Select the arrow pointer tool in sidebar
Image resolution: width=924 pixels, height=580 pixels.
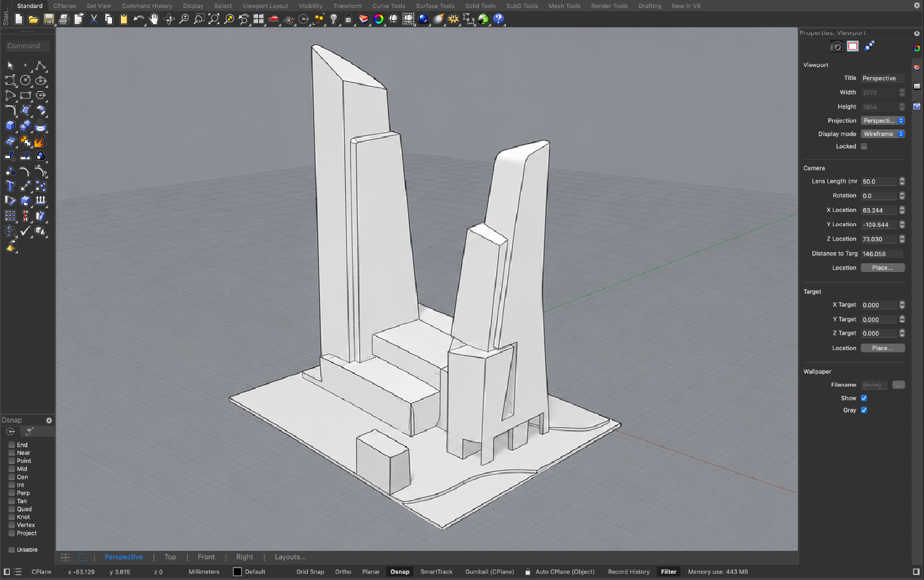point(11,65)
